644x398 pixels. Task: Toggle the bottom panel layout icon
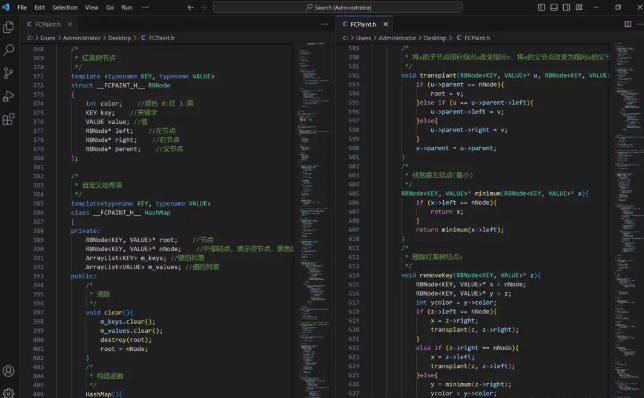pos(554,7)
